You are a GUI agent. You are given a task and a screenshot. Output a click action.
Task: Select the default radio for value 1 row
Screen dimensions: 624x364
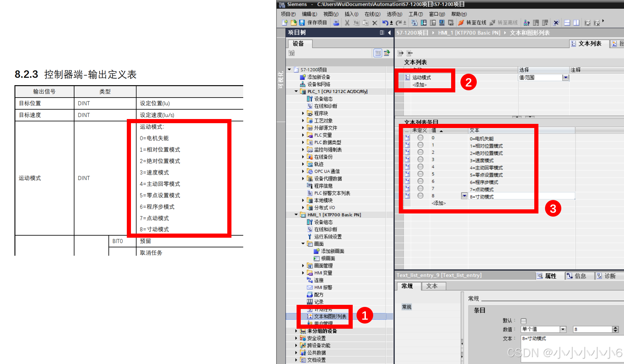point(420,145)
